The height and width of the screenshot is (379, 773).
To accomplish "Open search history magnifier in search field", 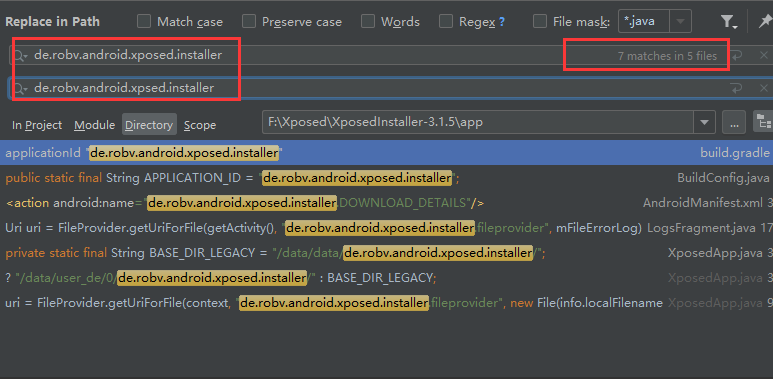I will click(x=21, y=56).
